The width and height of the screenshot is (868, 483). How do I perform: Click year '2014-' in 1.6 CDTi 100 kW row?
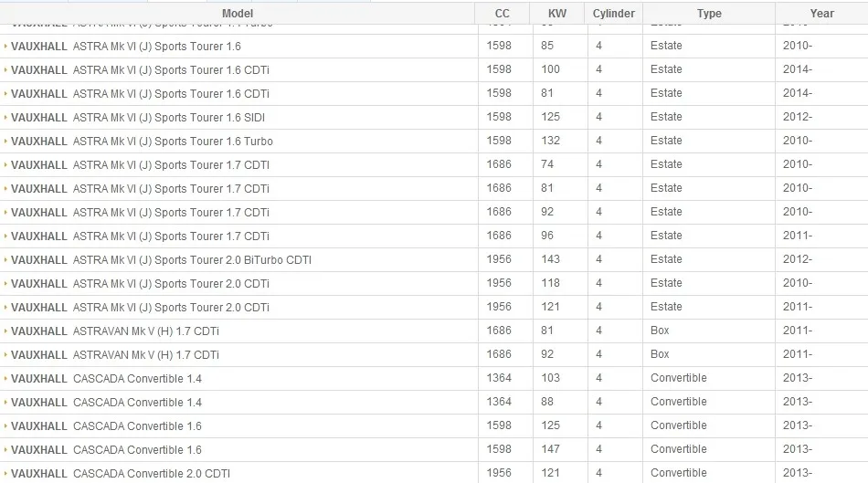point(798,69)
